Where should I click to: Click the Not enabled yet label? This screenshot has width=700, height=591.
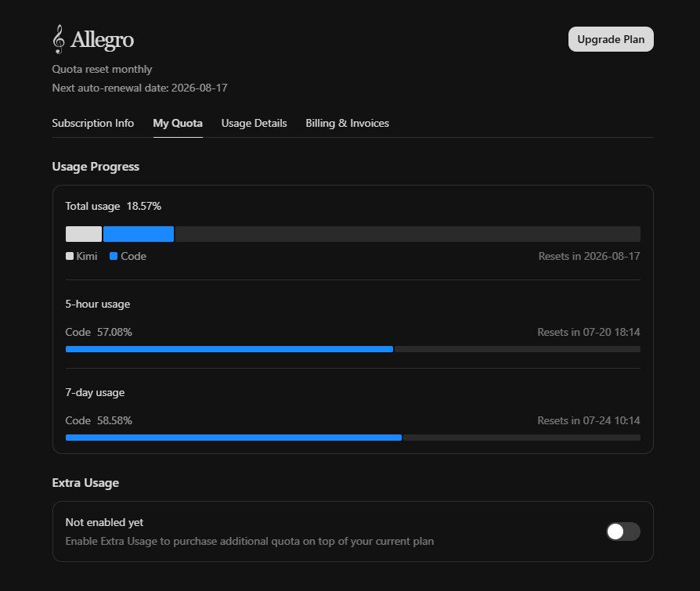(x=104, y=522)
